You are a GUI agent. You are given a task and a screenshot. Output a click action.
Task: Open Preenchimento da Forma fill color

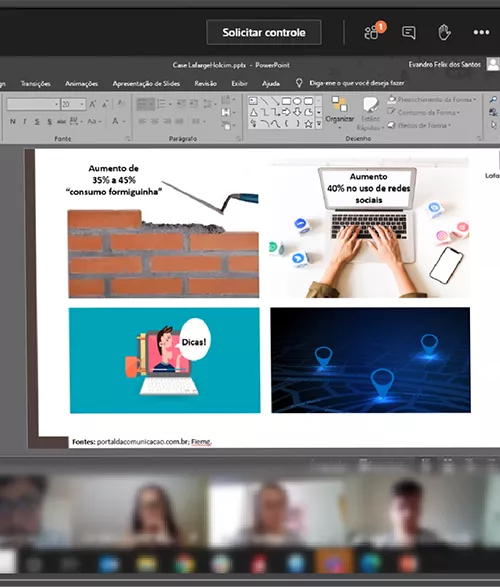pos(432,100)
